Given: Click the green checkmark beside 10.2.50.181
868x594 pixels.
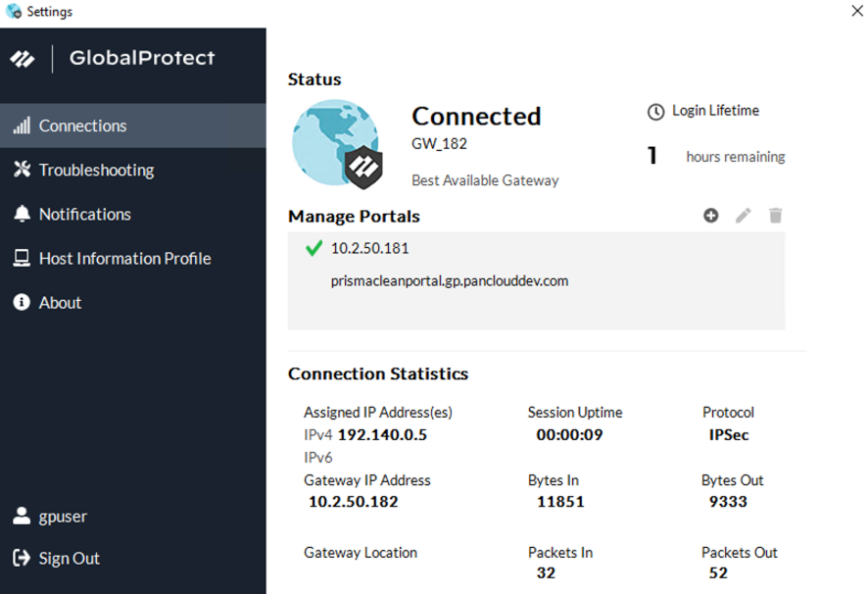Looking at the screenshot, I should 313,249.
